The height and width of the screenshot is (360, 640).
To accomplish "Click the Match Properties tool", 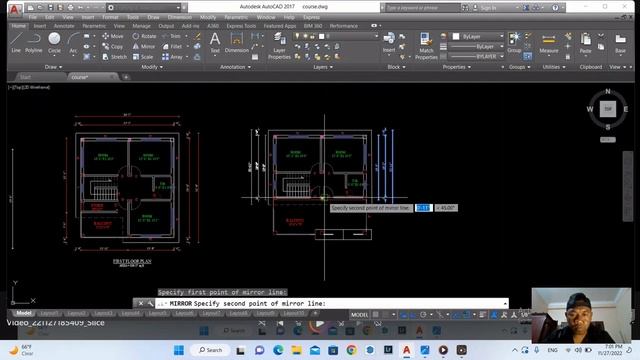I will click(426, 46).
